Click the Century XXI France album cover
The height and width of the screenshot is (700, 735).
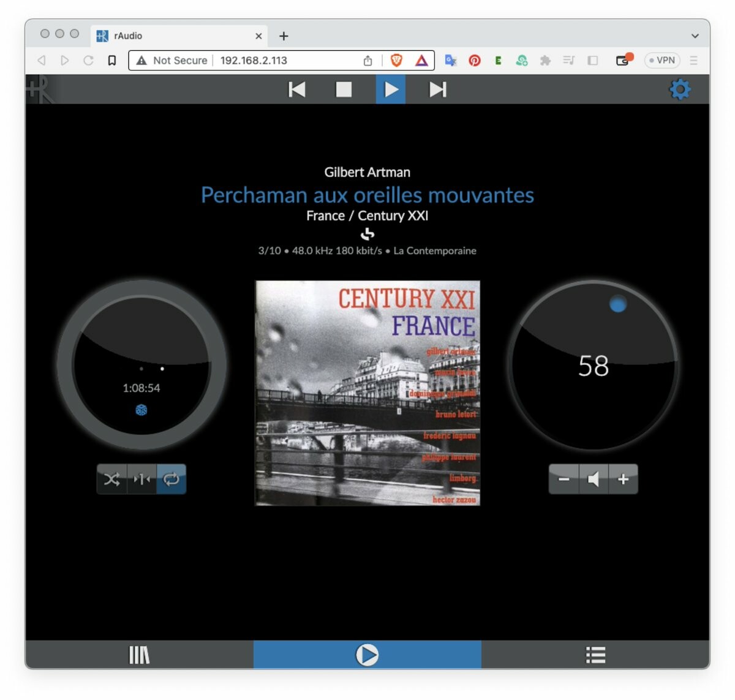[x=367, y=393]
